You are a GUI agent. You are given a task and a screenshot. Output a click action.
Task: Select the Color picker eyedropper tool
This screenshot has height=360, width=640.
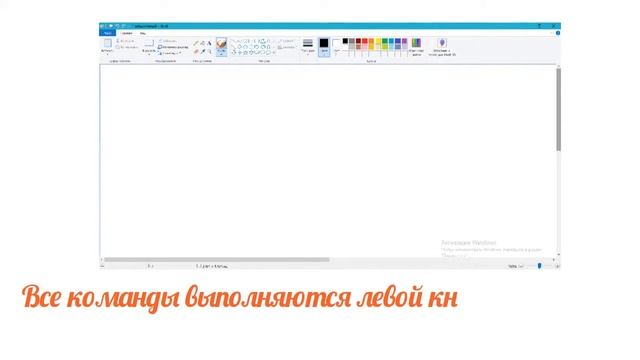pos(202,51)
